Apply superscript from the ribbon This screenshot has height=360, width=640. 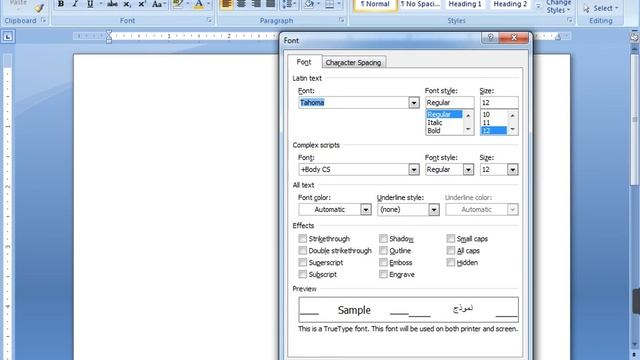[x=142, y=4]
